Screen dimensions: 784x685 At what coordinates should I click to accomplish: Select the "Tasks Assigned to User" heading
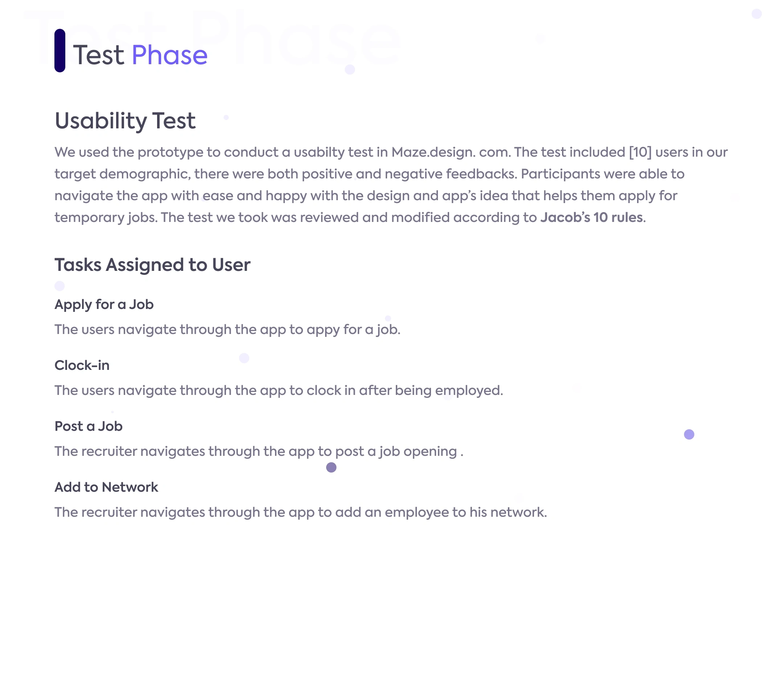pos(152,264)
